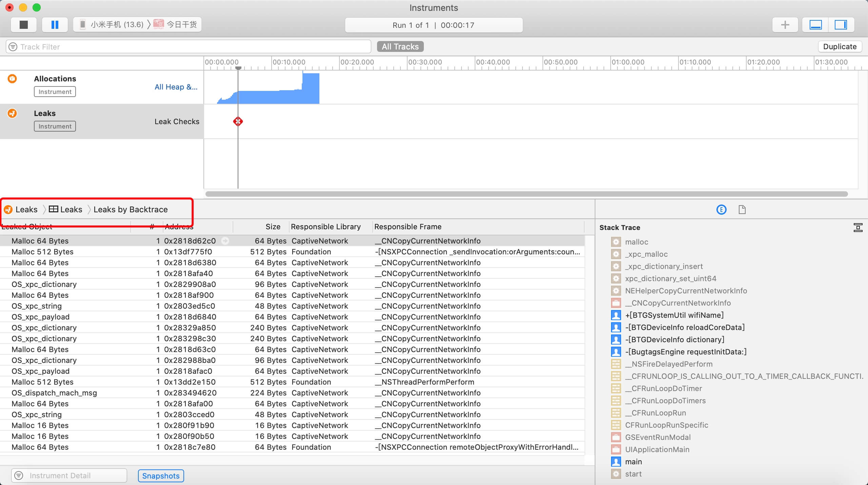This screenshot has height=485, width=868.
Task: Click the description document icon in detail panel
Action: coord(742,210)
